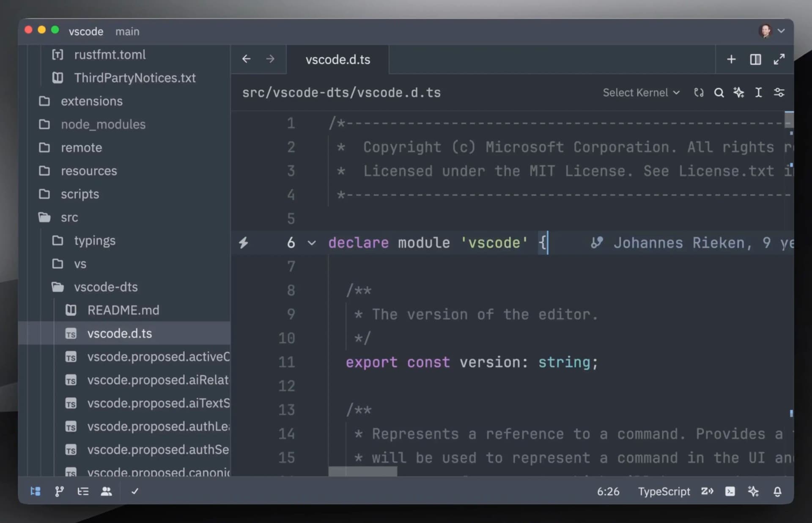The height and width of the screenshot is (523, 812).
Task: Trigger inline assist sparkle icon in editor toolbar
Action: point(739,92)
